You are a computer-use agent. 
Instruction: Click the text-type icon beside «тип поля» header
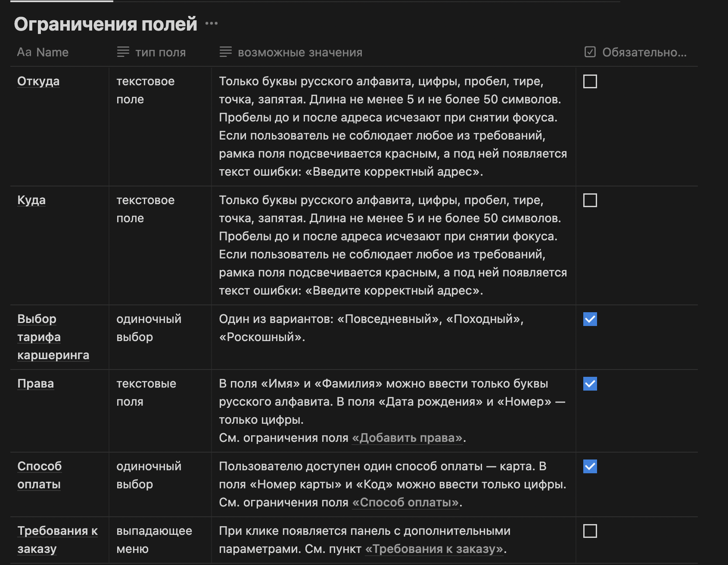[x=122, y=52]
